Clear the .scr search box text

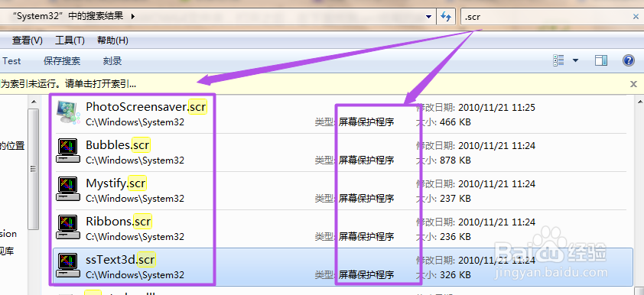636,17
